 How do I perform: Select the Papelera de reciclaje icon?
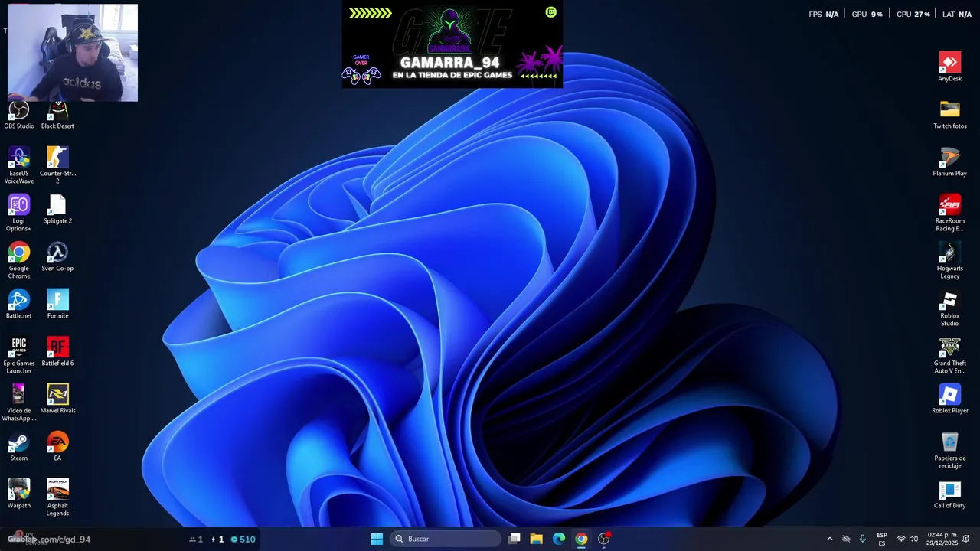(x=950, y=450)
